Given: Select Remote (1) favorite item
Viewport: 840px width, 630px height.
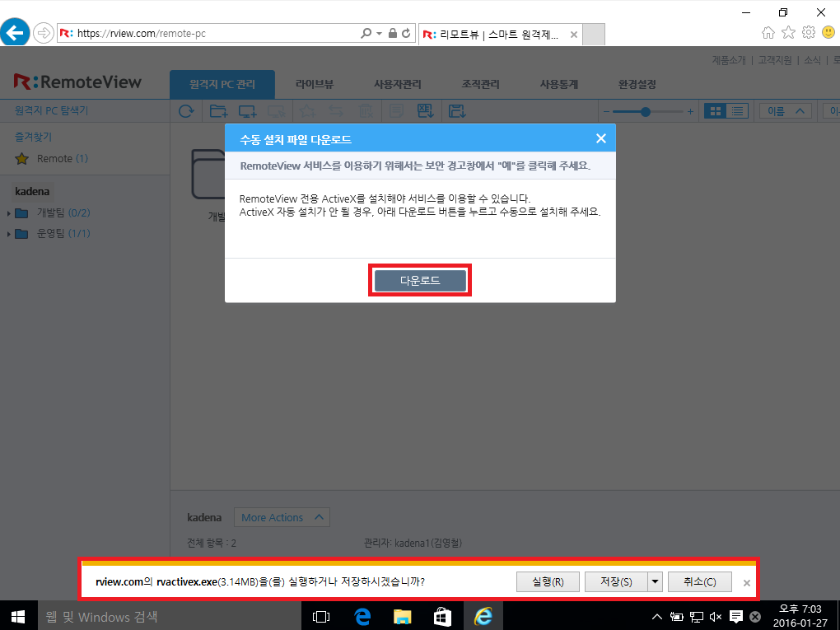Looking at the screenshot, I should pyautogui.click(x=51, y=159).
